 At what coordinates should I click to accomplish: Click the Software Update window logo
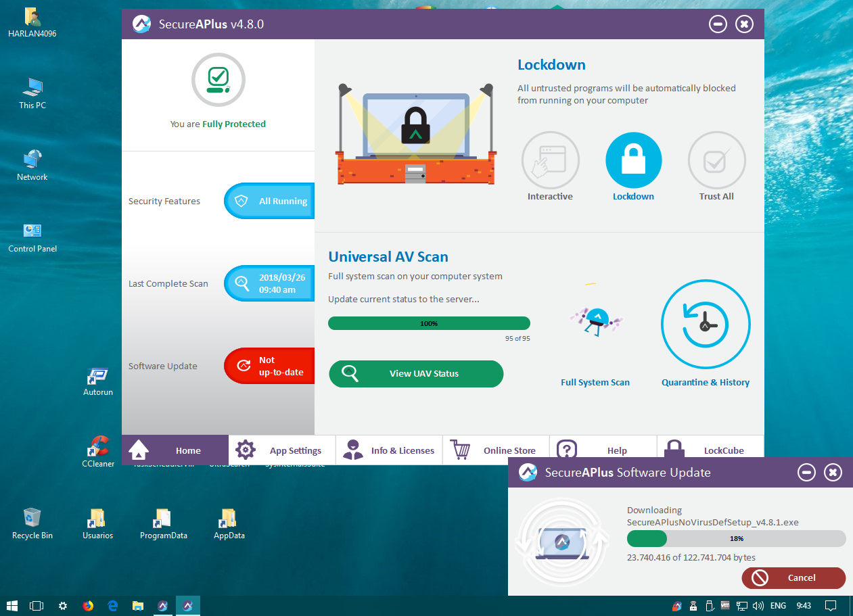coord(528,472)
